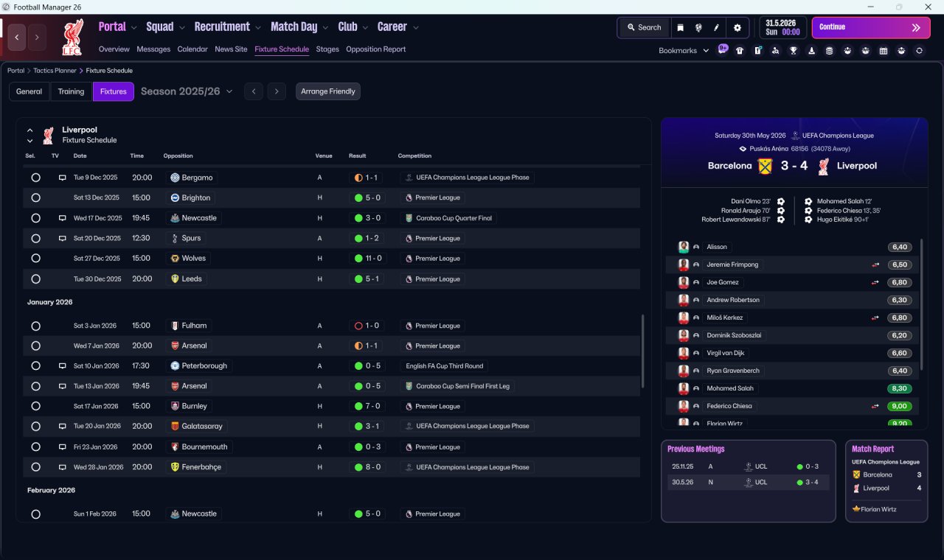Select the radio for Leeds fixture
The height and width of the screenshot is (560, 944).
pyautogui.click(x=35, y=279)
